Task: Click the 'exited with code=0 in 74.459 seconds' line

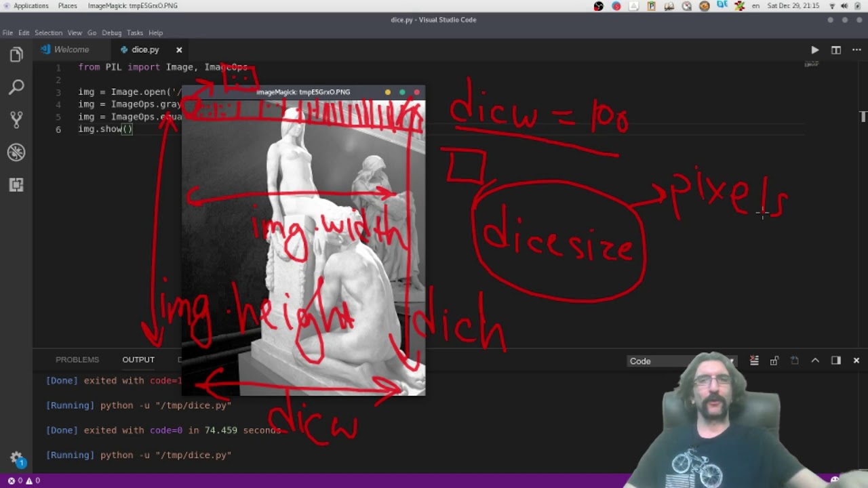Action: click(163, 430)
